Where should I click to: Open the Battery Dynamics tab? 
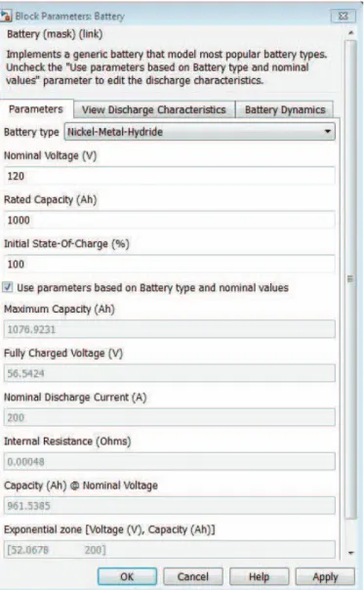[285, 109]
